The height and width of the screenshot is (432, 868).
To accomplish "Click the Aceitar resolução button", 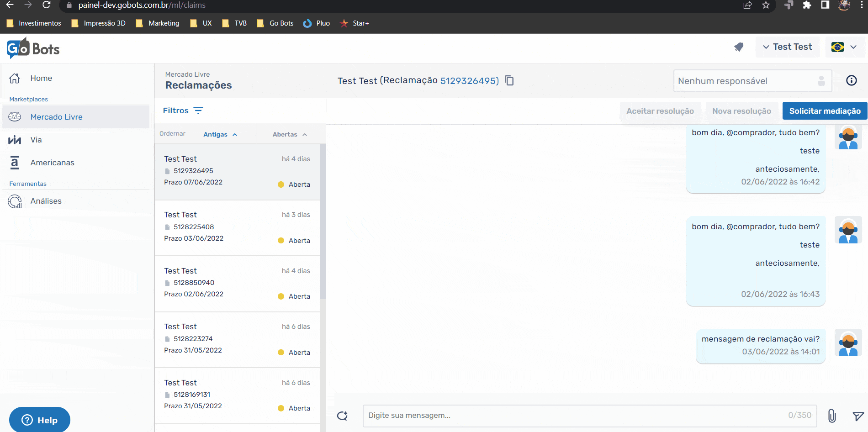I will (660, 111).
